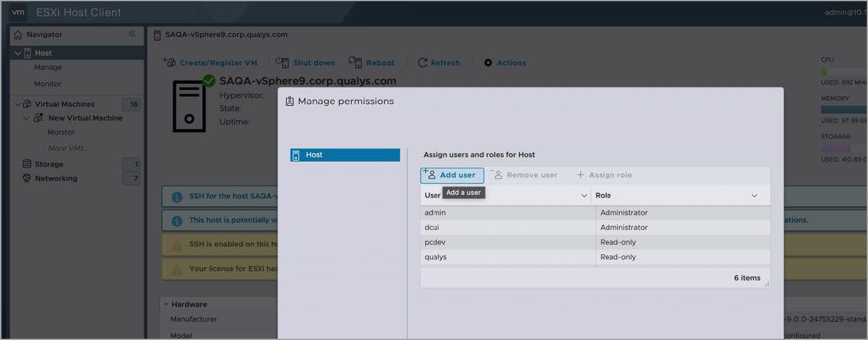
Task: Select the pcdev user row
Action: (x=595, y=242)
